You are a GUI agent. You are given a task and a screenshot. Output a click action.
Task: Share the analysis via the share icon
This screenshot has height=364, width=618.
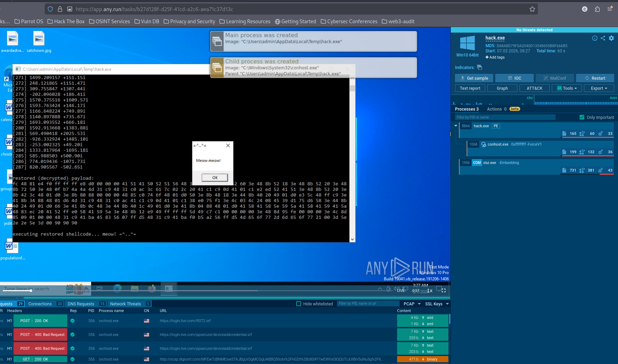[603, 38]
